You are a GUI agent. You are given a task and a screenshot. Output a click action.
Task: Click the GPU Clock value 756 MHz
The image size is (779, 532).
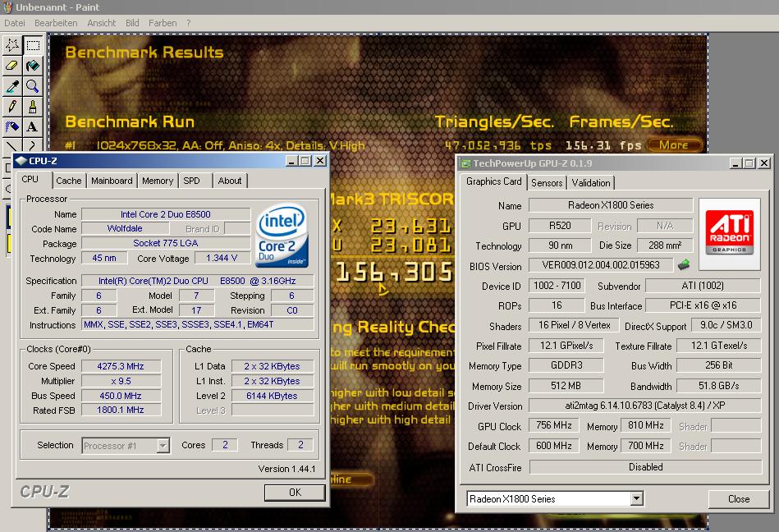[x=554, y=425]
